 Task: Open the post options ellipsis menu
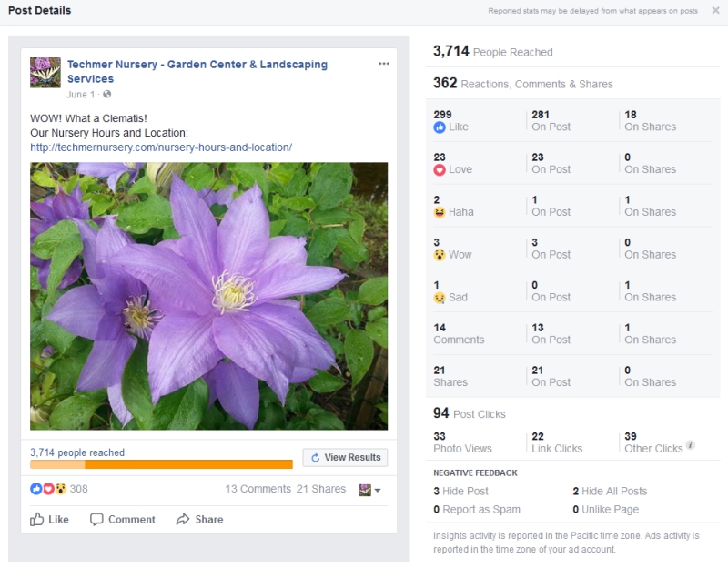click(x=383, y=64)
